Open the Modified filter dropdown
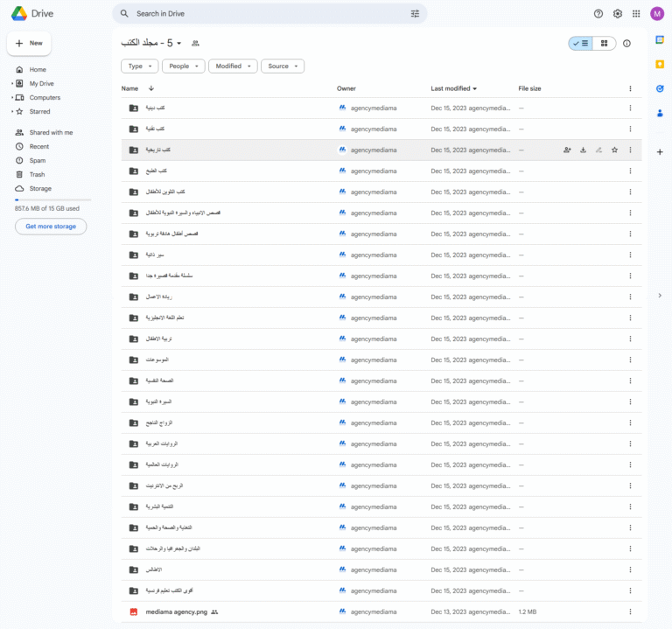This screenshot has height=629, width=672. pyautogui.click(x=234, y=66)
